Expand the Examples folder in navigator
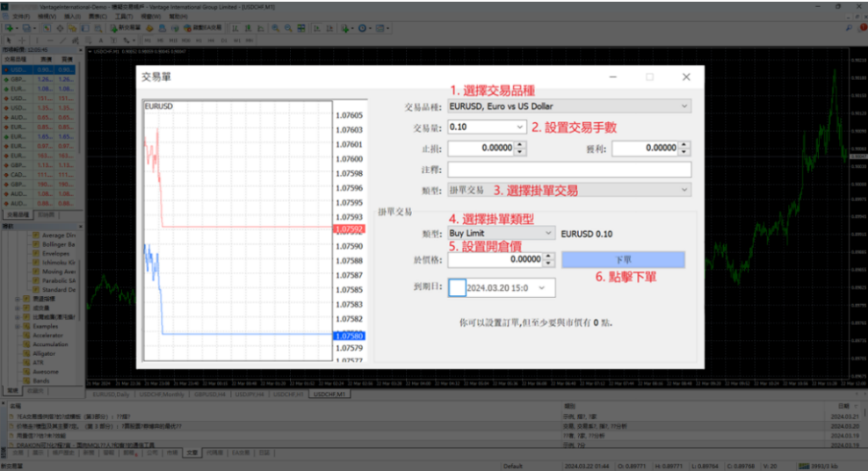This screenshot has width=868, height=471. point(17,325)
